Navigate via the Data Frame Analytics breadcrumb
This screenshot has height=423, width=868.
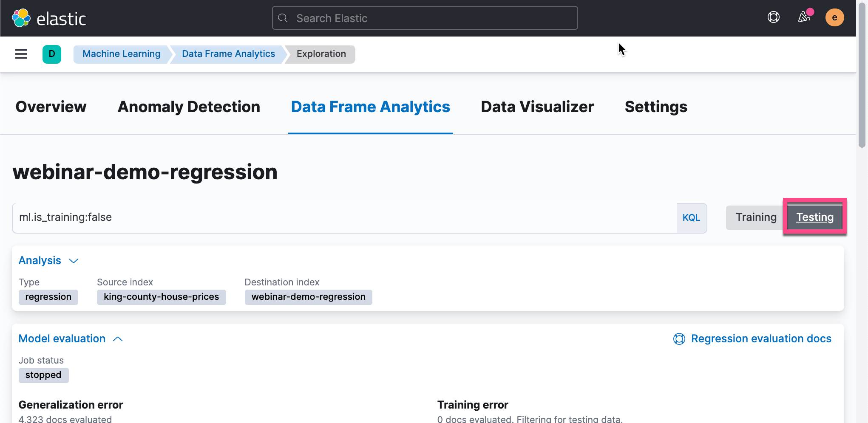click(x=228, y=54)
